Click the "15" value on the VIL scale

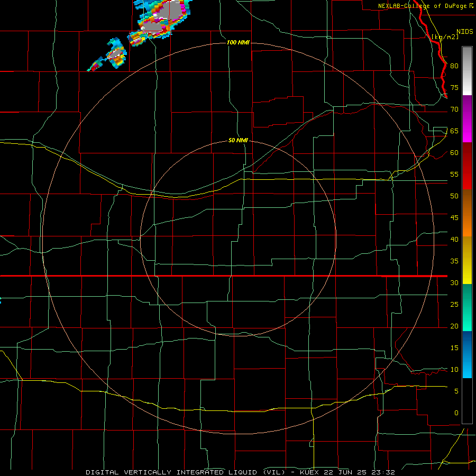[x=454, y=347]
